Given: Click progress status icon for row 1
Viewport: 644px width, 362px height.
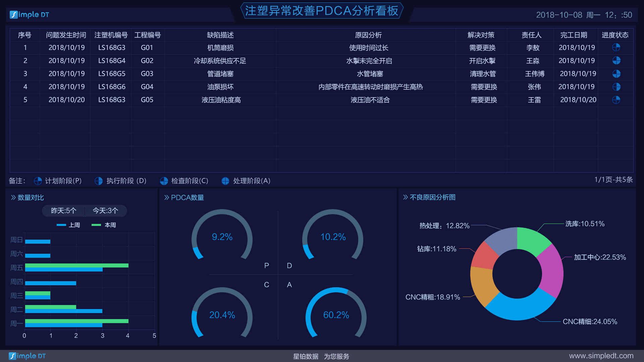Looking at the screenshot, I should point(616,48).
